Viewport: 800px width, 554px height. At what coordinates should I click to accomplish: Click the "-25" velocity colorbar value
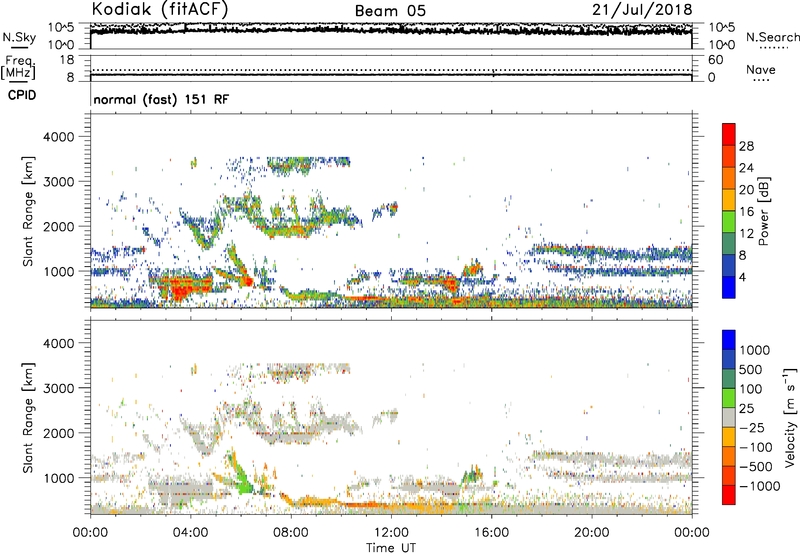pos(752,427)
